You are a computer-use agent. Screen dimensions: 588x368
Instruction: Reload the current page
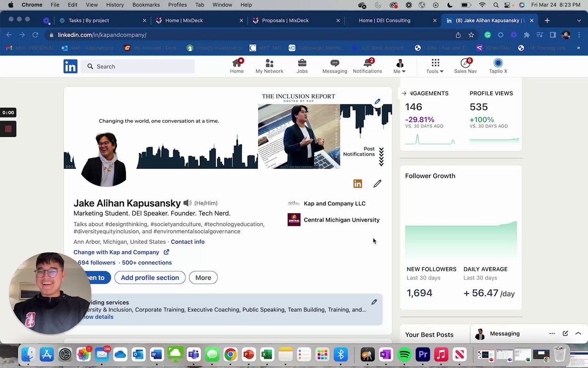pos(35,35)
